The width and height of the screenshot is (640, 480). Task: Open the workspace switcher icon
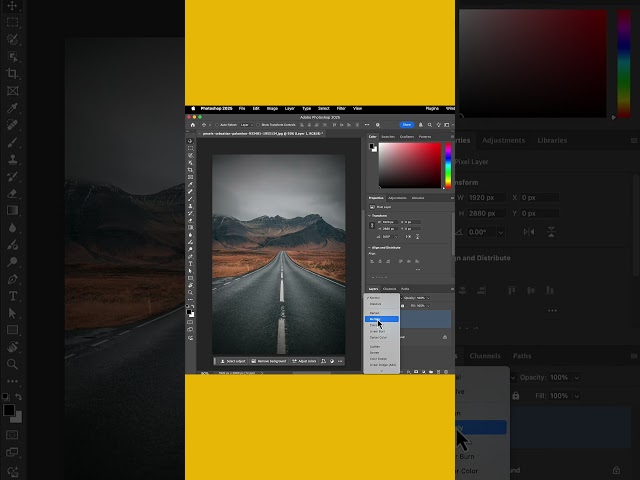coord(447,125)
